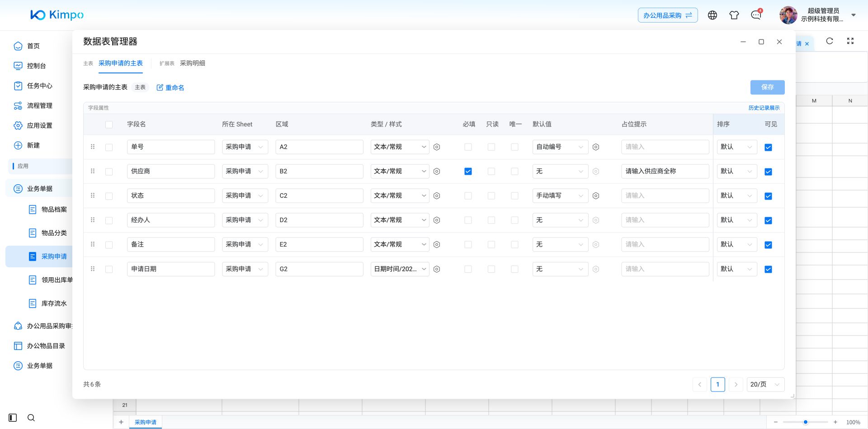
Task: Open style settings for 单号 type
Action: coord(437,147)
